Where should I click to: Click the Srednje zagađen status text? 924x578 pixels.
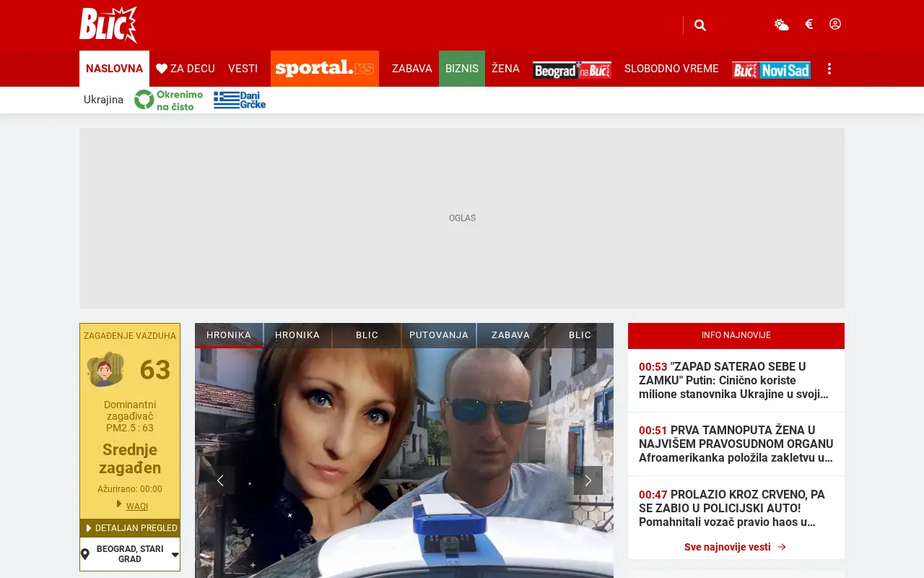130,459
